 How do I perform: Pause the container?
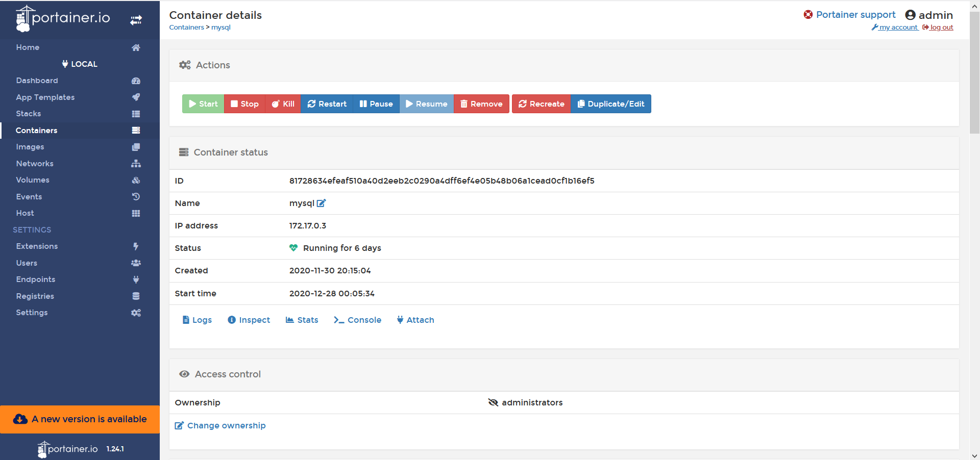(x=376, y=104)
